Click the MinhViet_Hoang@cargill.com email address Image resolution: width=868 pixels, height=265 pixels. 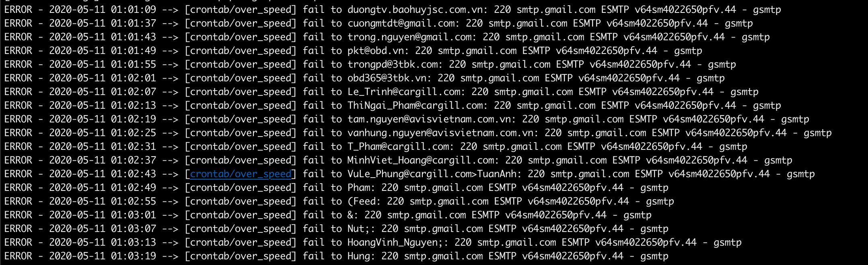pos(420,160)
